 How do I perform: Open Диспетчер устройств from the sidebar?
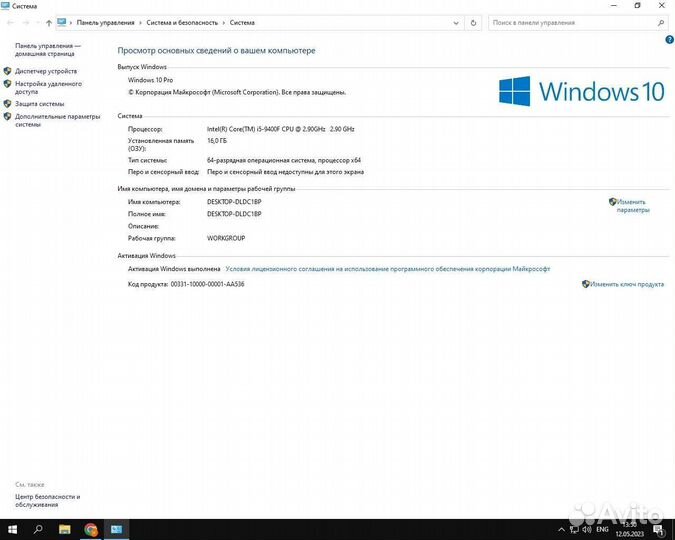pos(46,71)
